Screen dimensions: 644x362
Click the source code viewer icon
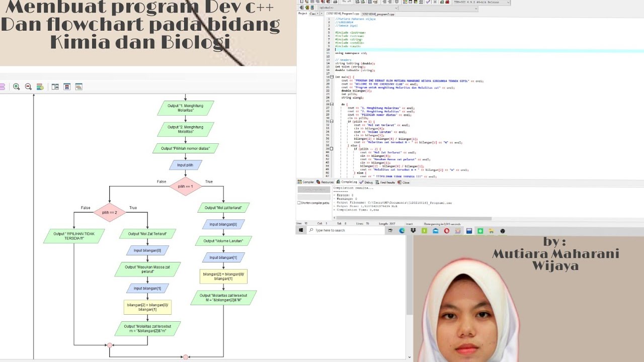(67, 87)
